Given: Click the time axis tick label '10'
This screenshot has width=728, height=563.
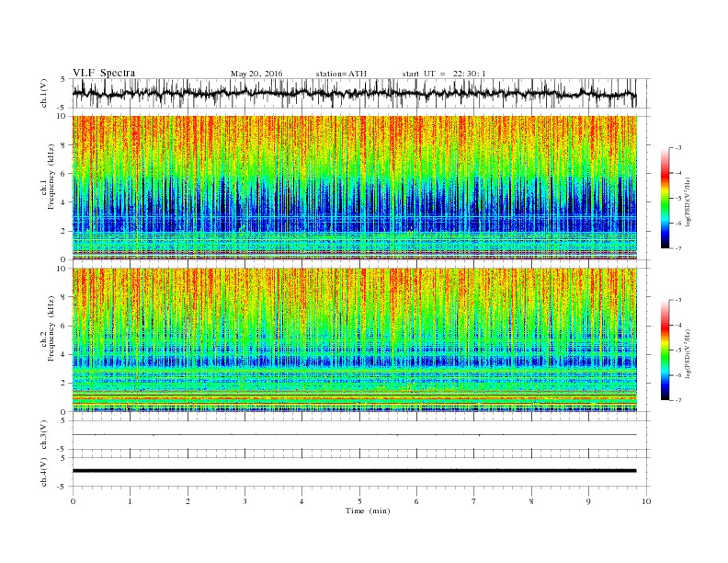Looking at the screenshot, I should (x=646, y=501).
